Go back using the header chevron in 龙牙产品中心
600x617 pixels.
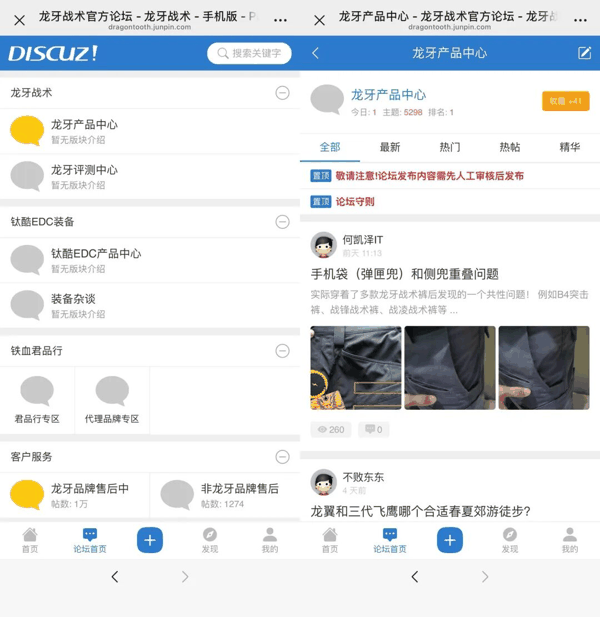click(x=316, y=53)
